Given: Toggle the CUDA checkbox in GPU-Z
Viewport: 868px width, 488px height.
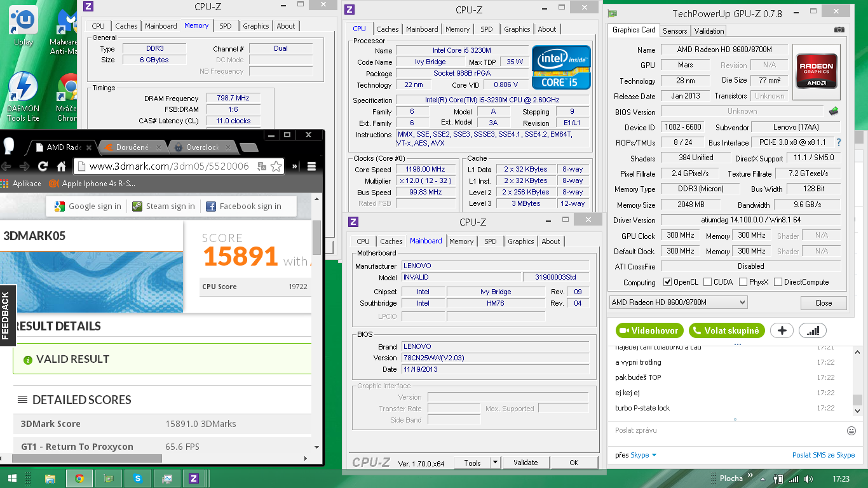Looking at the screenshot, I should (x=707, y=282).
